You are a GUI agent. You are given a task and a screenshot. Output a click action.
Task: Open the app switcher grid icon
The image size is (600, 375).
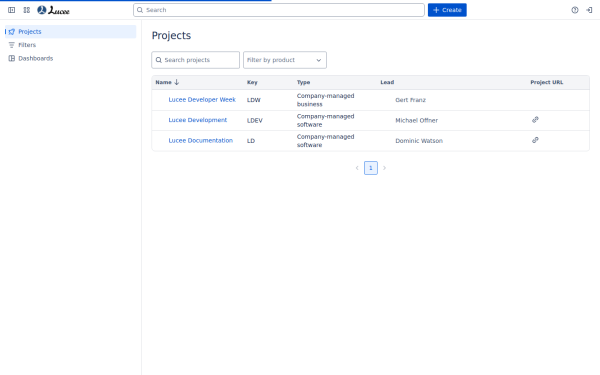point(26,10)
